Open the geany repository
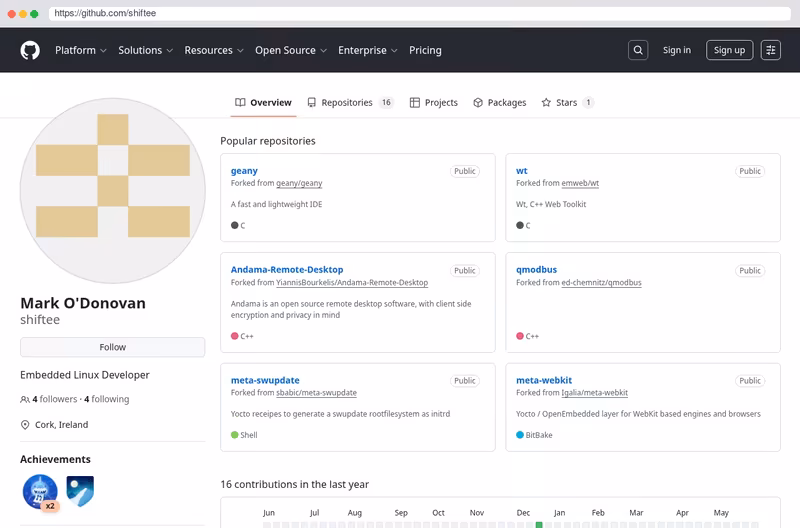 pos(244,170)
